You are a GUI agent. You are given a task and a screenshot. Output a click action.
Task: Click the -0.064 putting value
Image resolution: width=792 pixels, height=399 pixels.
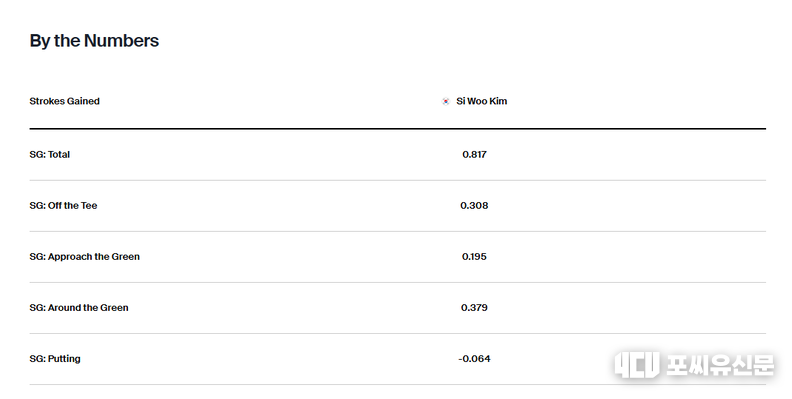pos(474,359)
